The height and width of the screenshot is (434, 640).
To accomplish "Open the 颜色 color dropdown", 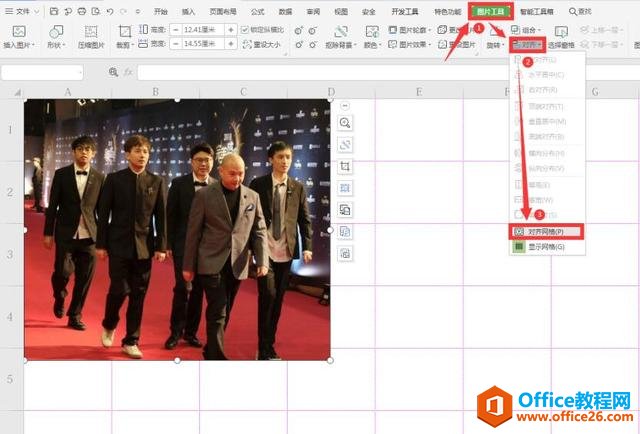I will coord(371,37).
